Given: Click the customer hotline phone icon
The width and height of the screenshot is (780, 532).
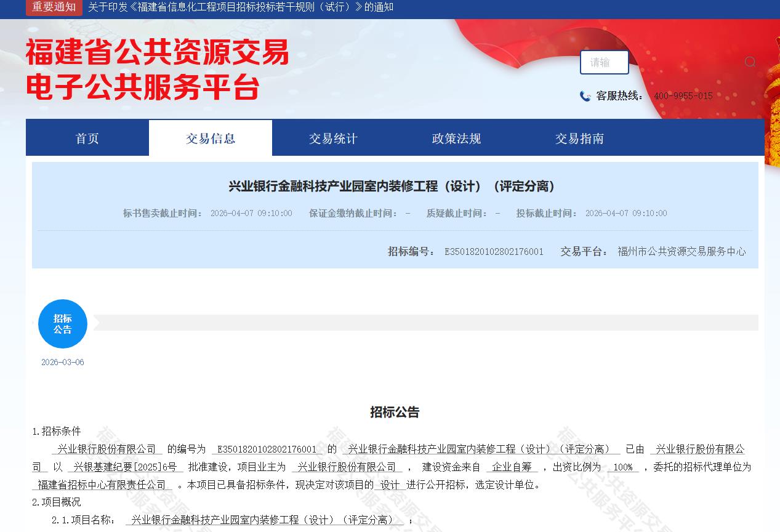Looking at the screenshot, I should tap(585, 96).
